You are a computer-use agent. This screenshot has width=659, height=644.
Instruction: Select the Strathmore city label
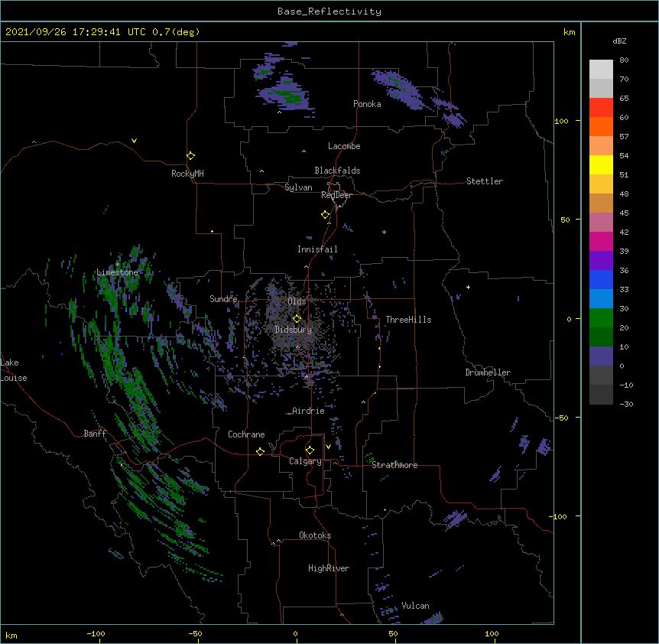[x=394, y=465]
